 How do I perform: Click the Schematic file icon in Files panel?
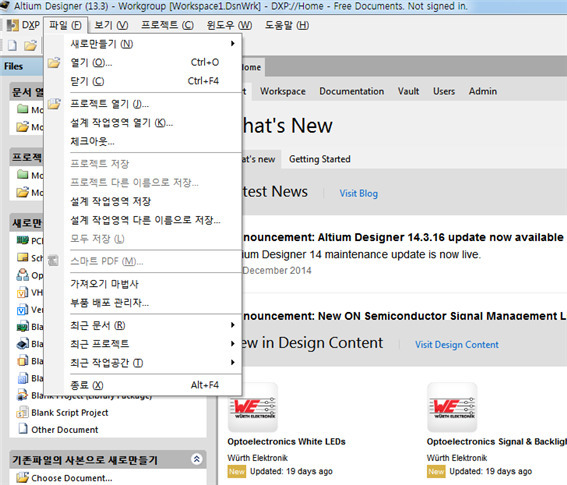pos(22,257)
